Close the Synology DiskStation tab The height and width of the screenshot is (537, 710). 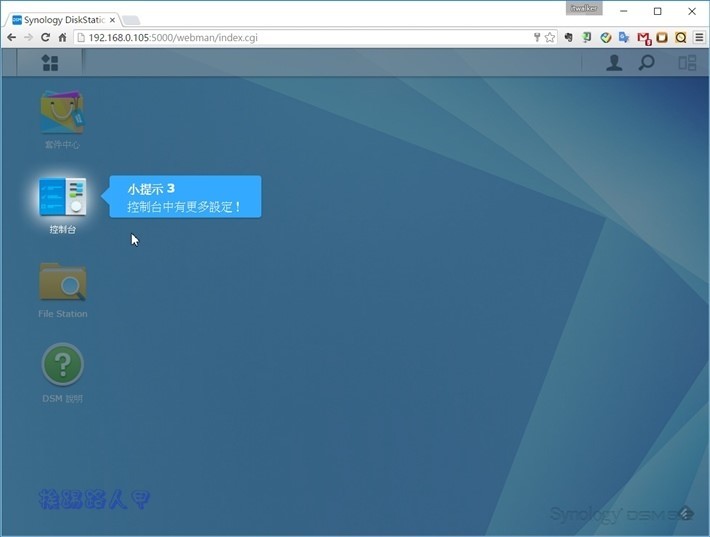point(112,19)
